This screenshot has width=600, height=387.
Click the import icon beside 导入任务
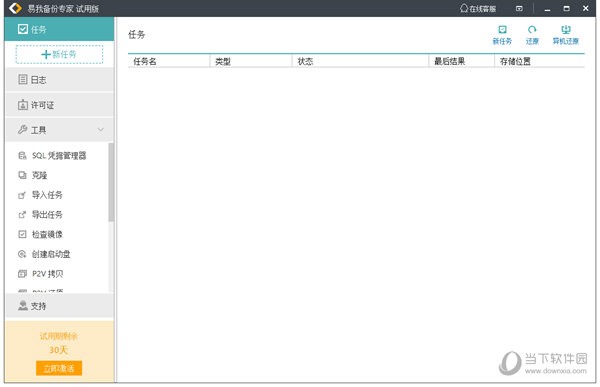(22, 195)
